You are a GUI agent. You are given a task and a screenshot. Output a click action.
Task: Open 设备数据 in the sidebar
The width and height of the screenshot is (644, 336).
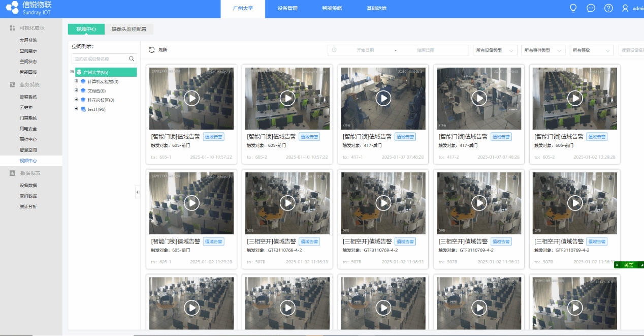click(28, 185)
